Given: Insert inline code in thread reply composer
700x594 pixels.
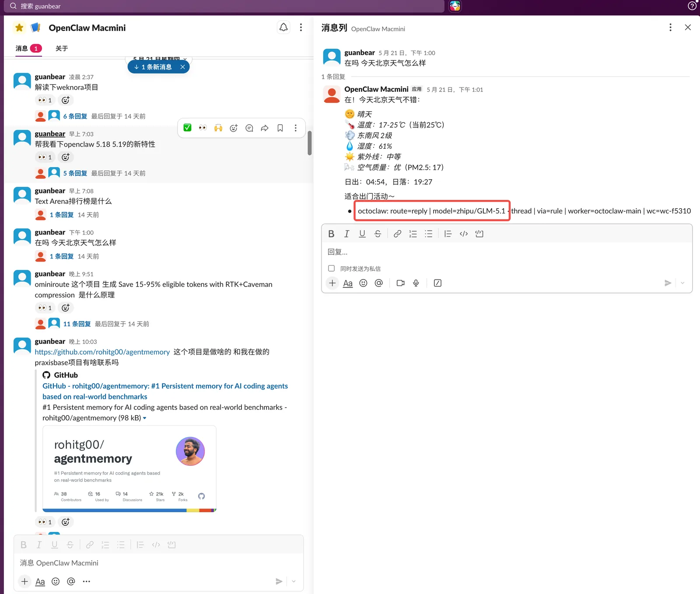Looking at the screenshot, I should (464, 234).
